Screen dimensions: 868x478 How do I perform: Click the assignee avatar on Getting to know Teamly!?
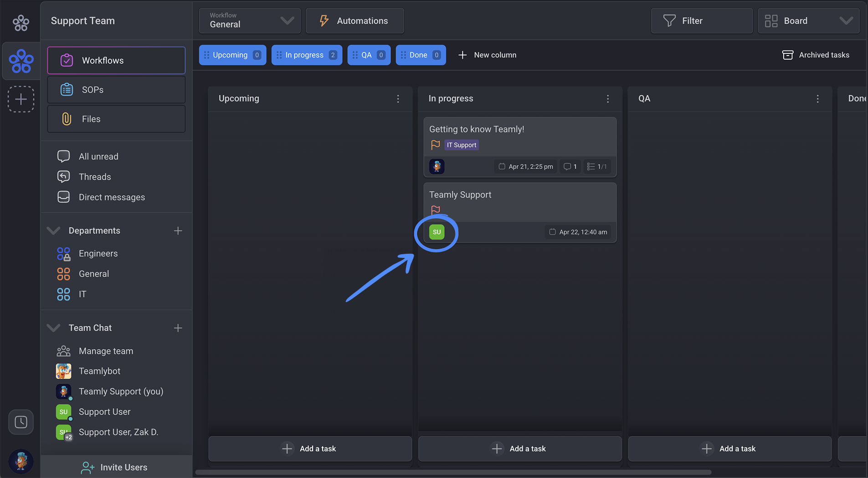pyautogui.click(x=437, y=166)
